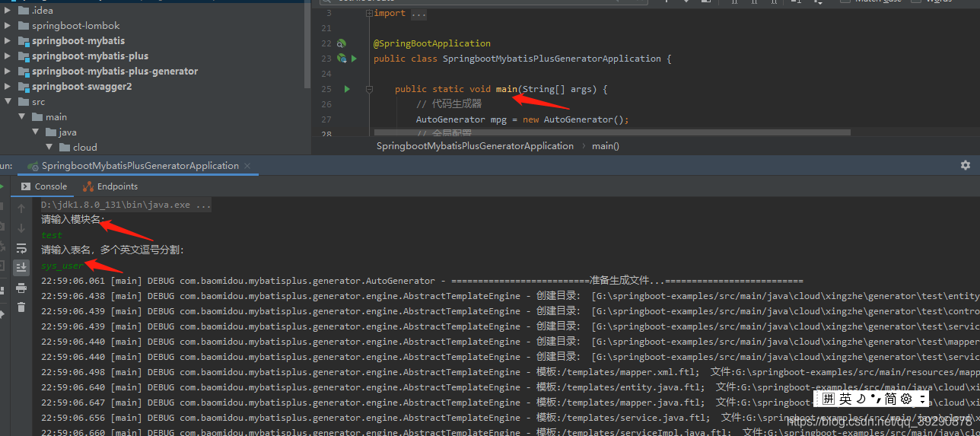Click the src folder icon
The width and height of the screenshot is (980, 436).
[x=23, y=101]
